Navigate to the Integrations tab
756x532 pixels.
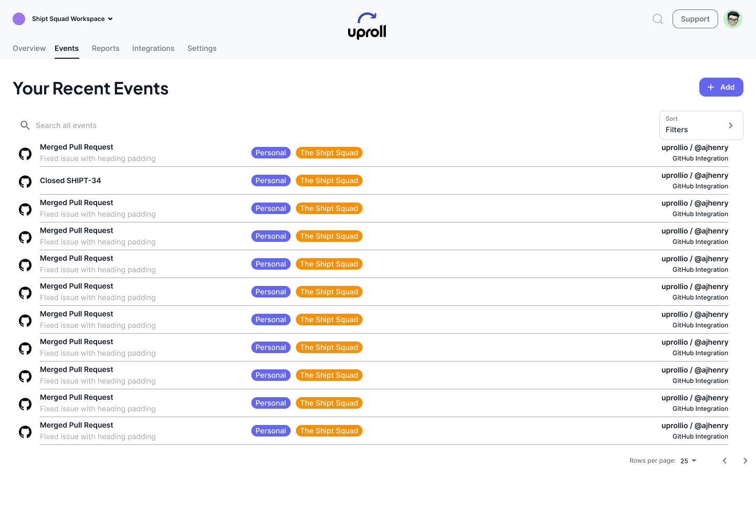point(153,48)
